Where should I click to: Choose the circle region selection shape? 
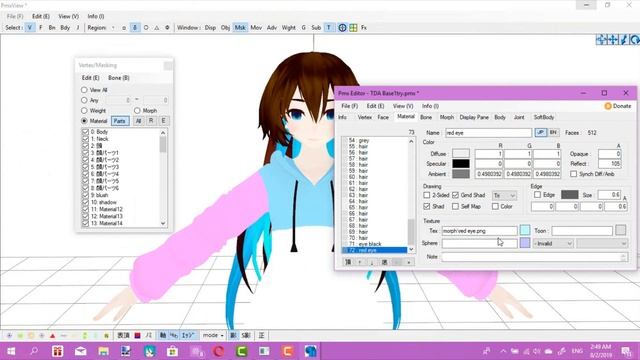click(x=146, y=28)
